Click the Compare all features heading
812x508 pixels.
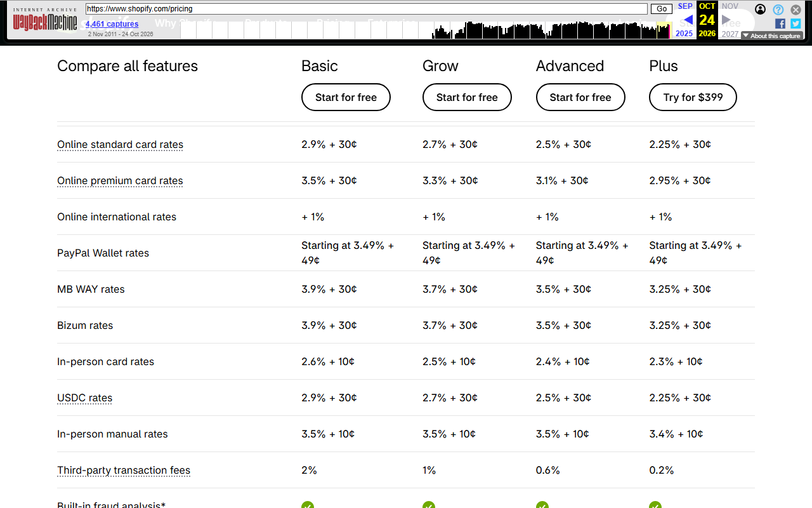128,66
